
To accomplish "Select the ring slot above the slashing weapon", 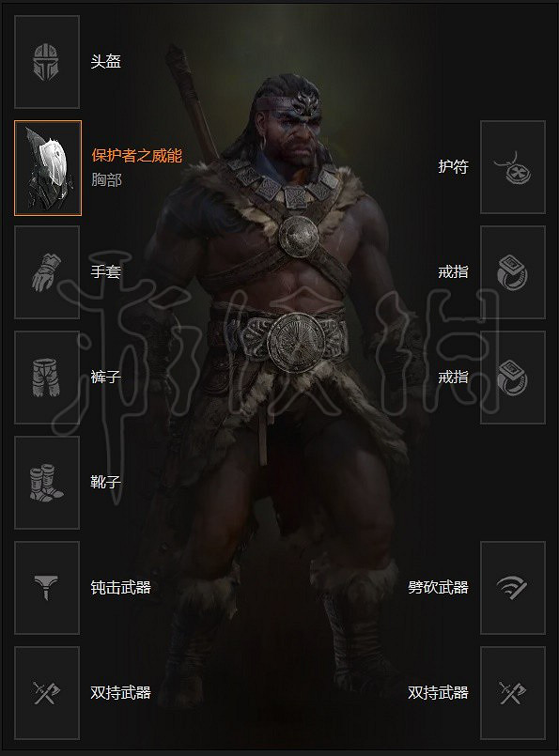I will click(513, 377).
